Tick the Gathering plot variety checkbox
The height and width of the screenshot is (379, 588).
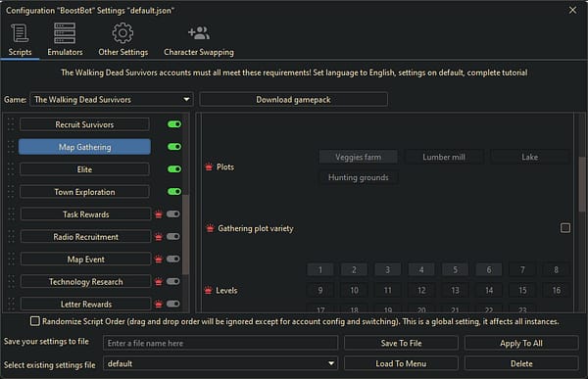[565, 228]
